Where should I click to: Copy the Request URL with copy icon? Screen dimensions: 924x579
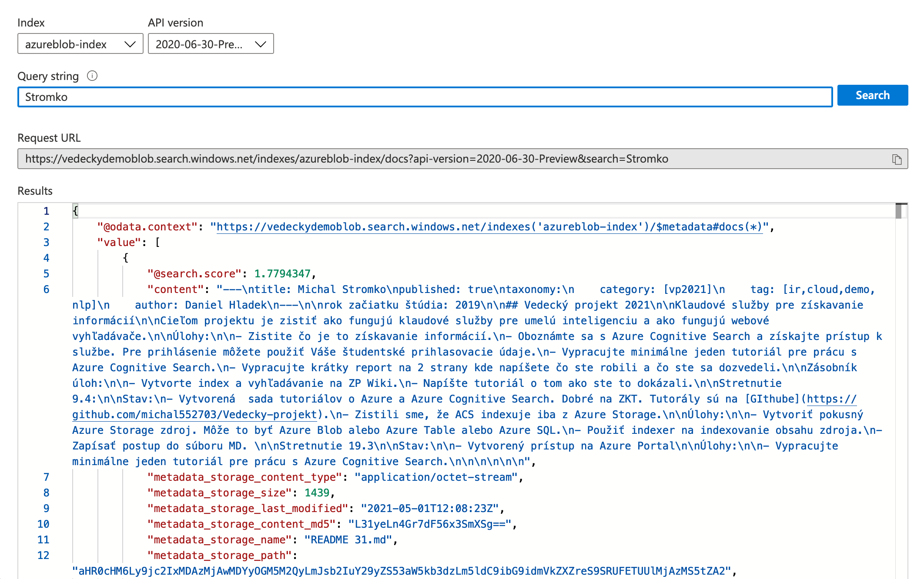(897, 159)
